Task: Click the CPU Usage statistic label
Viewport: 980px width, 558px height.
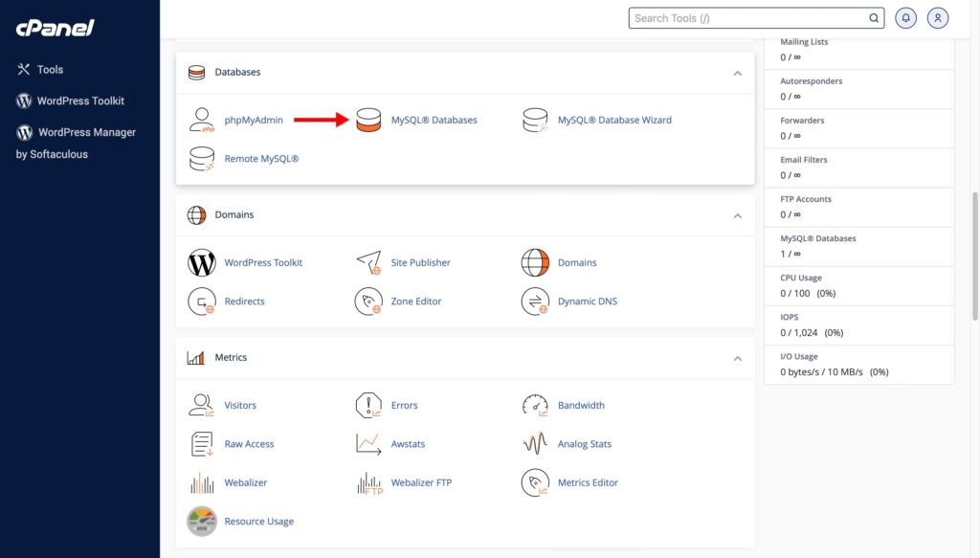Action: 801,278
